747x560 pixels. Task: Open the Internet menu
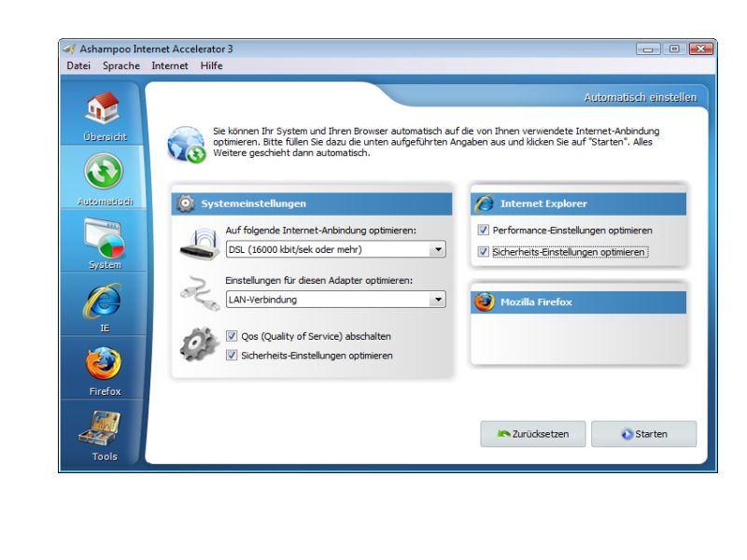tap(170, 65)
